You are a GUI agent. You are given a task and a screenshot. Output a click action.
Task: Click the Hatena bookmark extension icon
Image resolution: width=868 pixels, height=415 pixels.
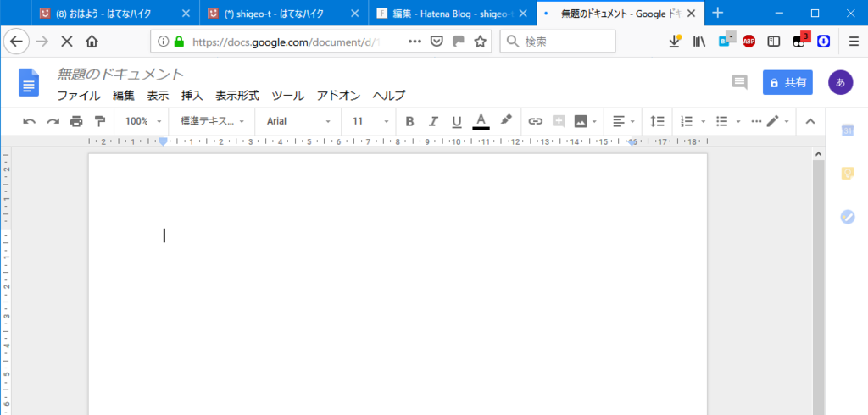pos(726,40)
